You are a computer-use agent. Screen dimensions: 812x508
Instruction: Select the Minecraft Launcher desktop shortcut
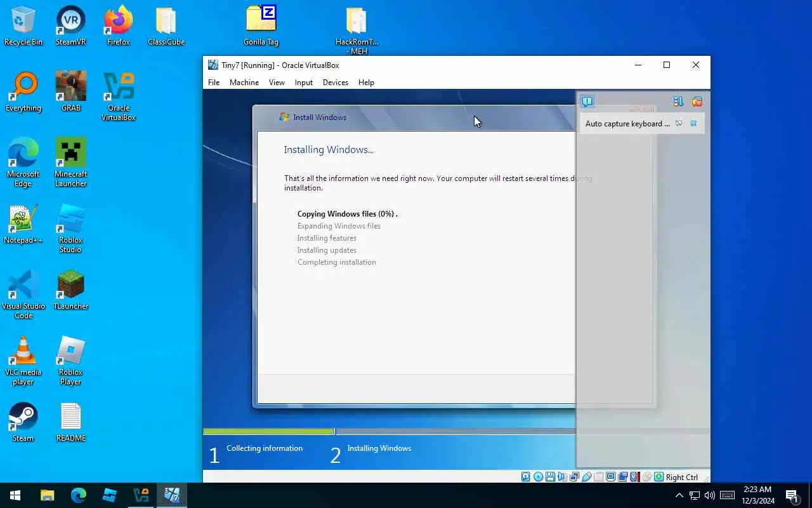click(71, 163)
